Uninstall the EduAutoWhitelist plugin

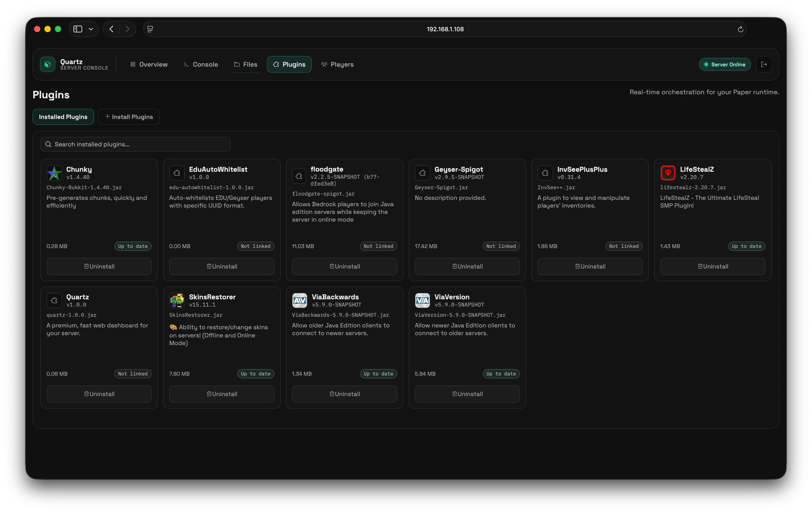click(x=222, y=266)
